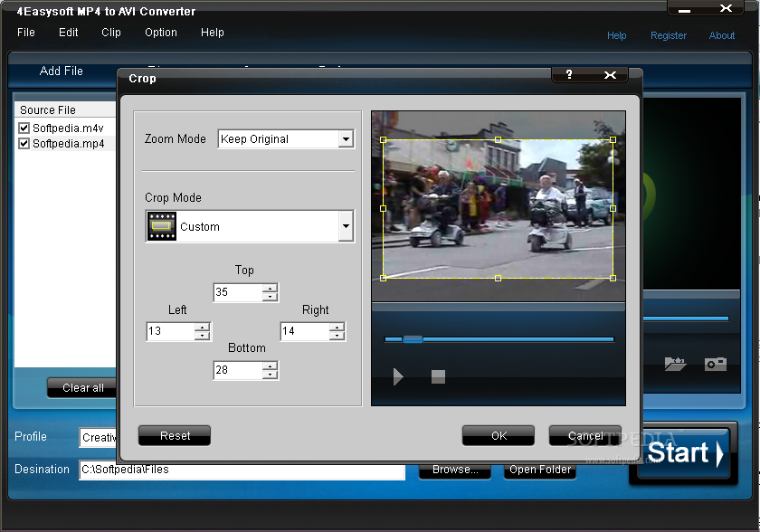Click the blue Help link at top right
The width and height of the screenshot is (760, 532).
(x=616, y=35)
